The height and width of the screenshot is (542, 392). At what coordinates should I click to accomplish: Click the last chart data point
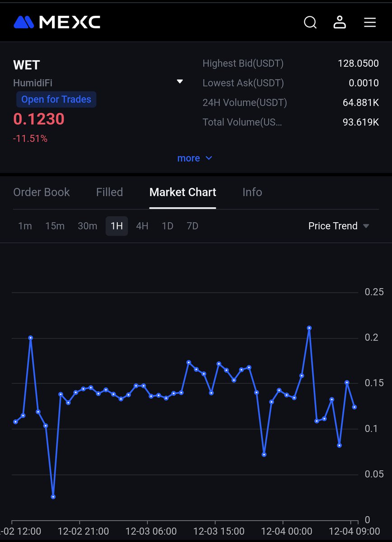[x=355, y=407]
